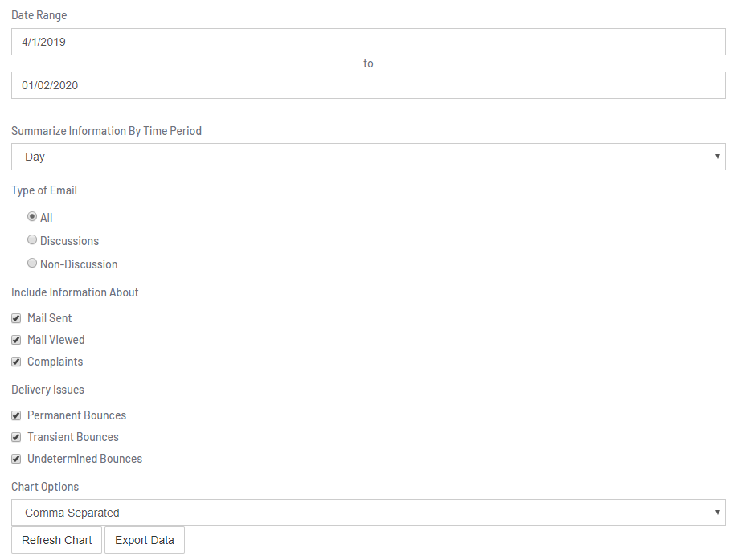Toggle the Complaints checkbox
737x560 pixels.
(x=16, y=361)
